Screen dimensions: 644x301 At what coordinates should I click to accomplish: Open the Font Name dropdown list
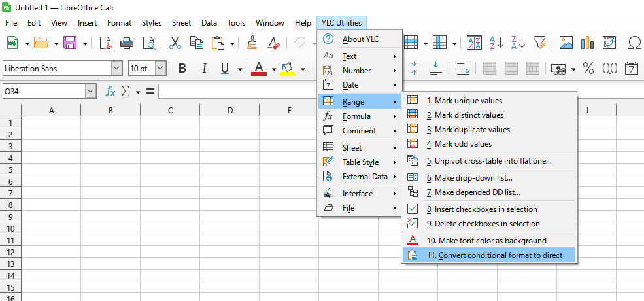pyautogui.click(x=117, y=69)
